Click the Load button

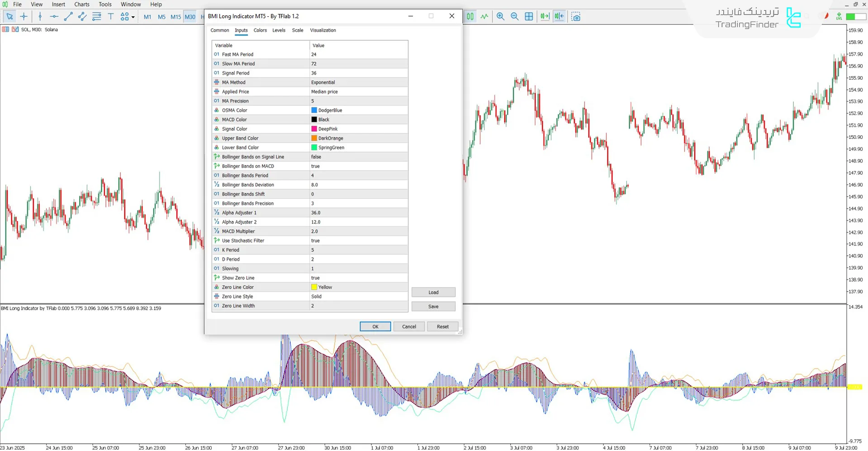(433, 293)
